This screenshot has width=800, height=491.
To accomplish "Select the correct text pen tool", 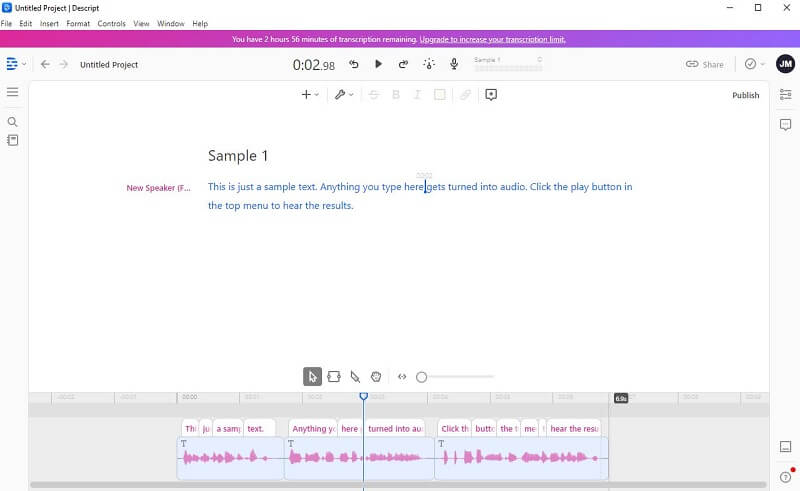I will point(340,94).
